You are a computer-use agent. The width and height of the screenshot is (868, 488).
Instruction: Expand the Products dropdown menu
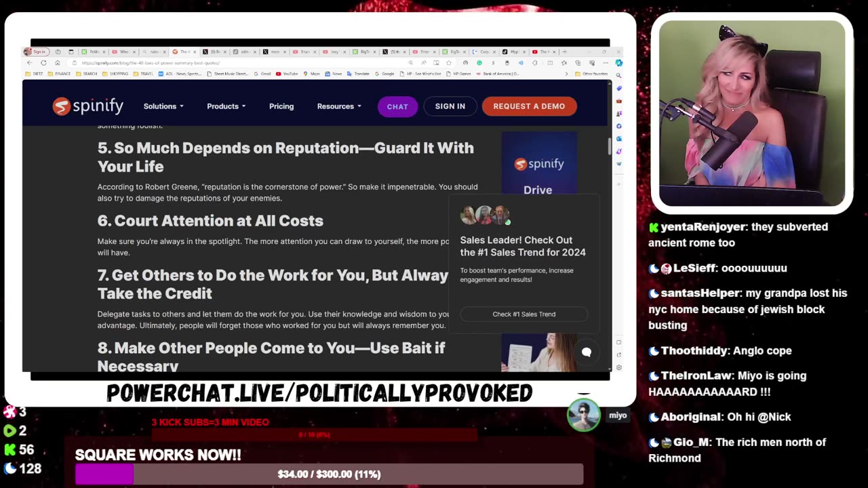pyautogui.click(x=226, y=106)
